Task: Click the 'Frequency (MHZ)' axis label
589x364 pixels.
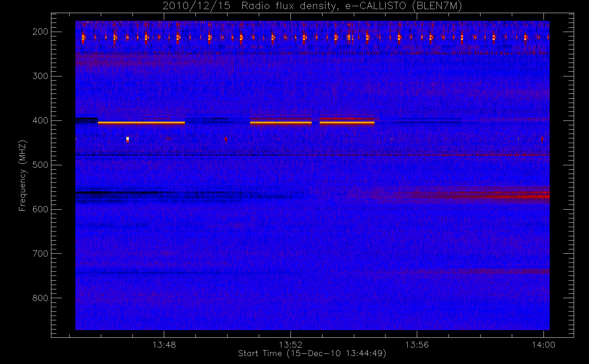Action: point(23,175)
